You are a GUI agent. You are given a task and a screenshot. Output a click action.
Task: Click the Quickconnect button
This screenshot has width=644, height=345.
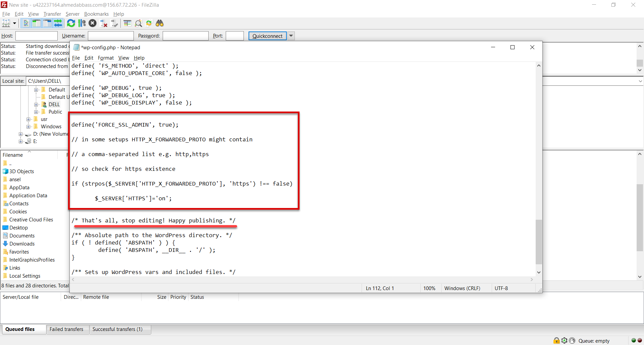pos(267,36)
